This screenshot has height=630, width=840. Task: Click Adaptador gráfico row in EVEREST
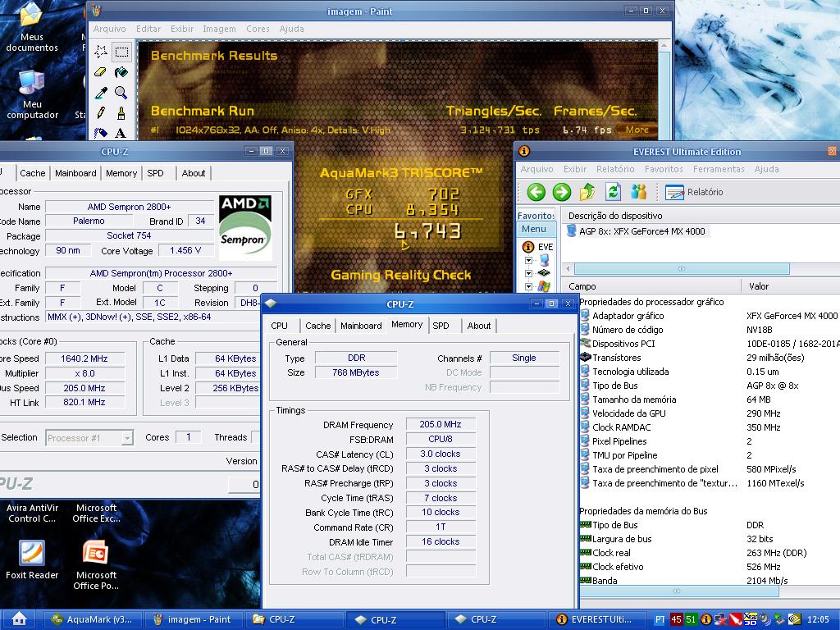(710, 316)
